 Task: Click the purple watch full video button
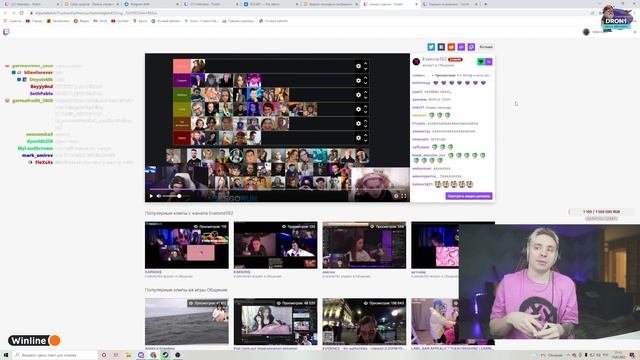(x=469, y=196)
